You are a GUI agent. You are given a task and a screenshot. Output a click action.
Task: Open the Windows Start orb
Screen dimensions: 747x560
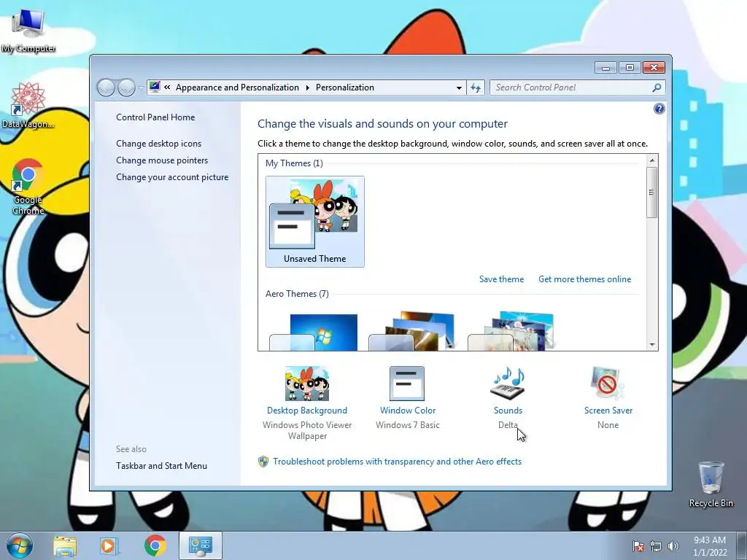[20, 545]
